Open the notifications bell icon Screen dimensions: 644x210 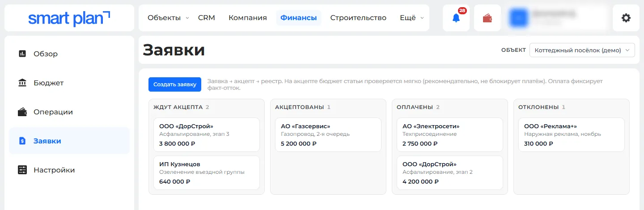click(456, 18)
